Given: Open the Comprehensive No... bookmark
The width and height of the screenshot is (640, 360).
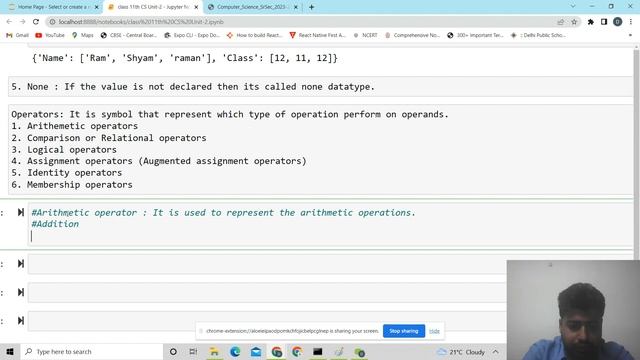Looking at the screenshot, I should [x=413, y=35].
